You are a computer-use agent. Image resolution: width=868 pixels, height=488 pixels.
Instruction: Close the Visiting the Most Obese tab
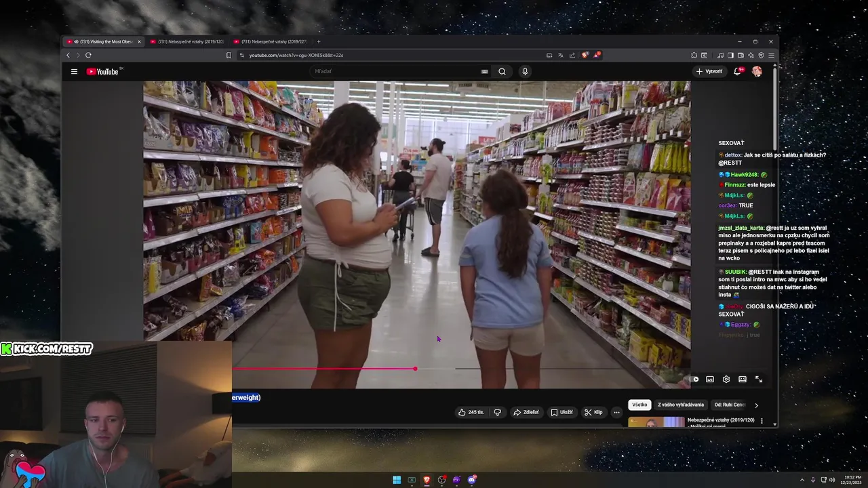pos(139,41)
